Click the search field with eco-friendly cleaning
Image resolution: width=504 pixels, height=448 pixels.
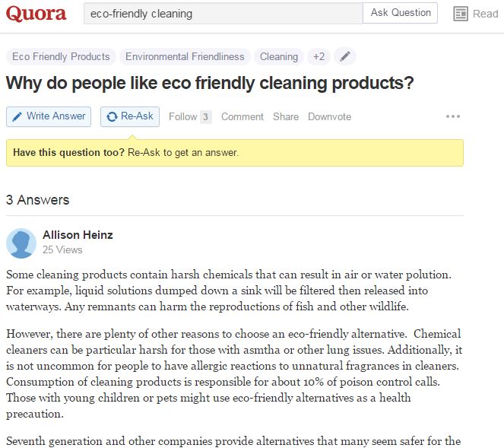[x=223, y=14]
